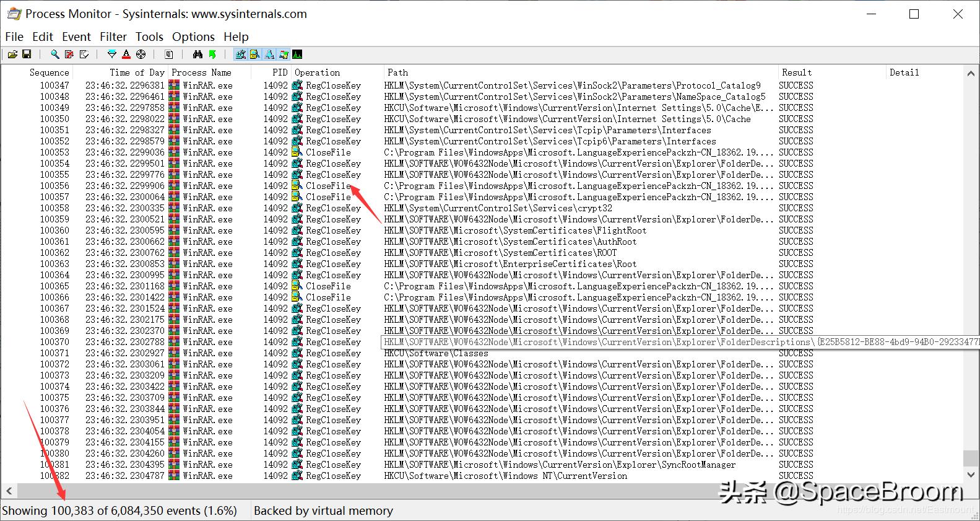Click the horizontal scrollbar left arrow

[x=9, y=491]
